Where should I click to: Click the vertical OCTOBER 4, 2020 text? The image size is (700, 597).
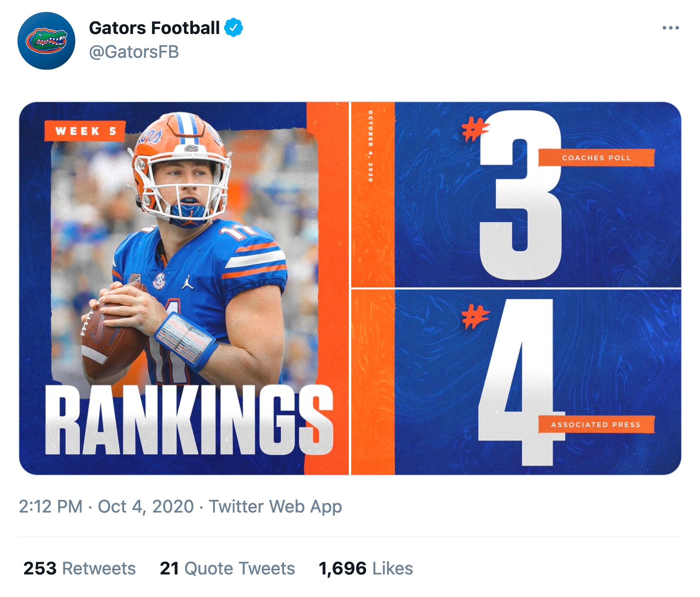pos(370,146)
